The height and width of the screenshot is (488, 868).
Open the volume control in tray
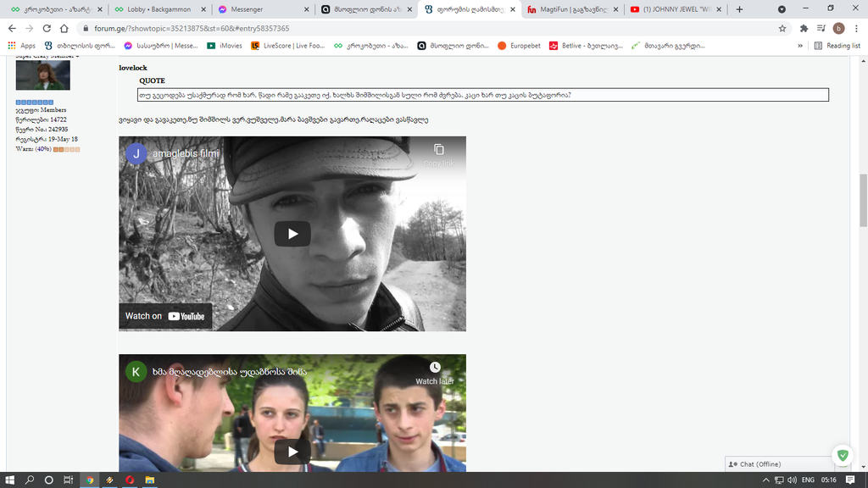793,480
